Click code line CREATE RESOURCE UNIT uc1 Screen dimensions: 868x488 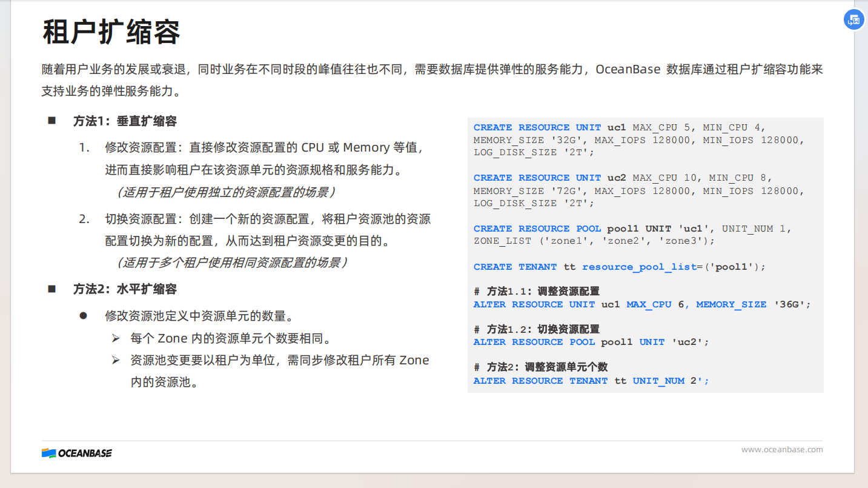[620, 127]
